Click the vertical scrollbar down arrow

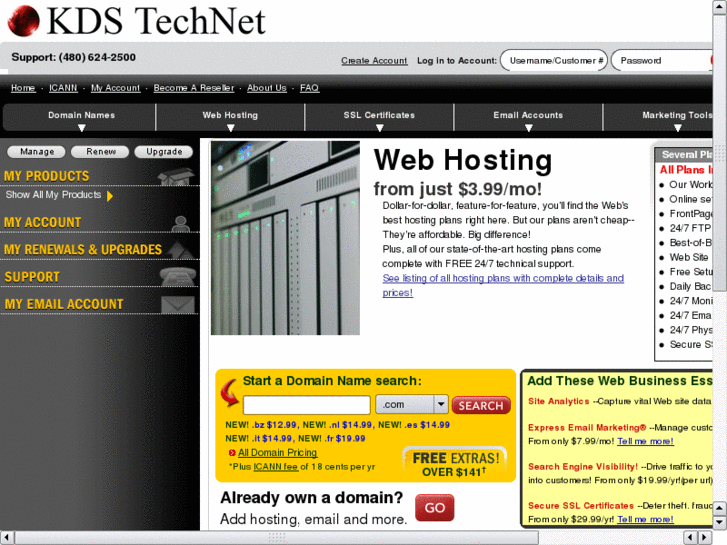(719, 522)
